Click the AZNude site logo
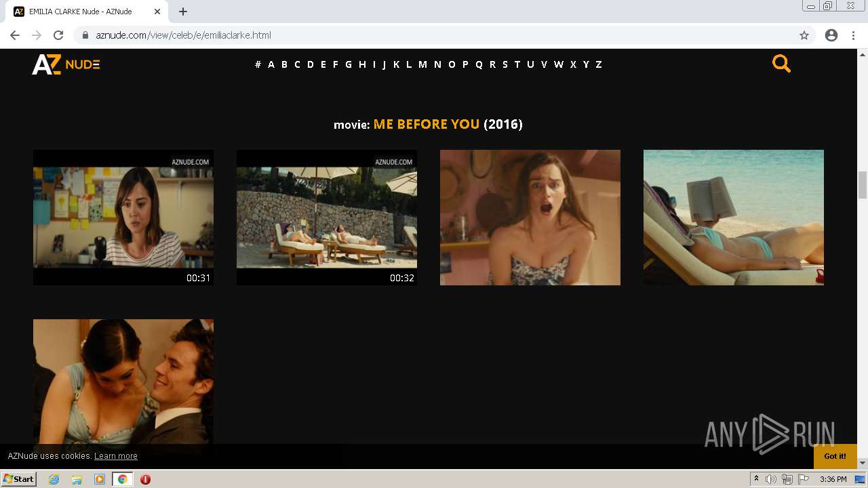This screenshot has width=868, height=488. [x=66, y=64]
